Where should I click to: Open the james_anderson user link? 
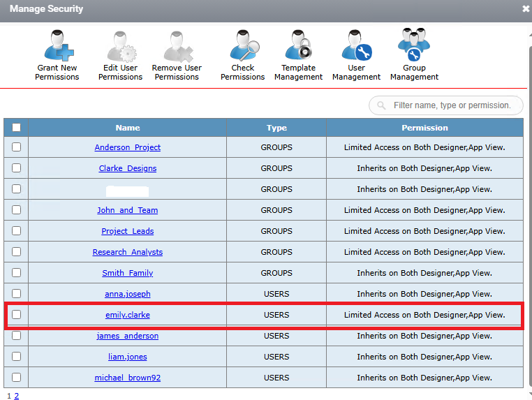tap(128, 336)
